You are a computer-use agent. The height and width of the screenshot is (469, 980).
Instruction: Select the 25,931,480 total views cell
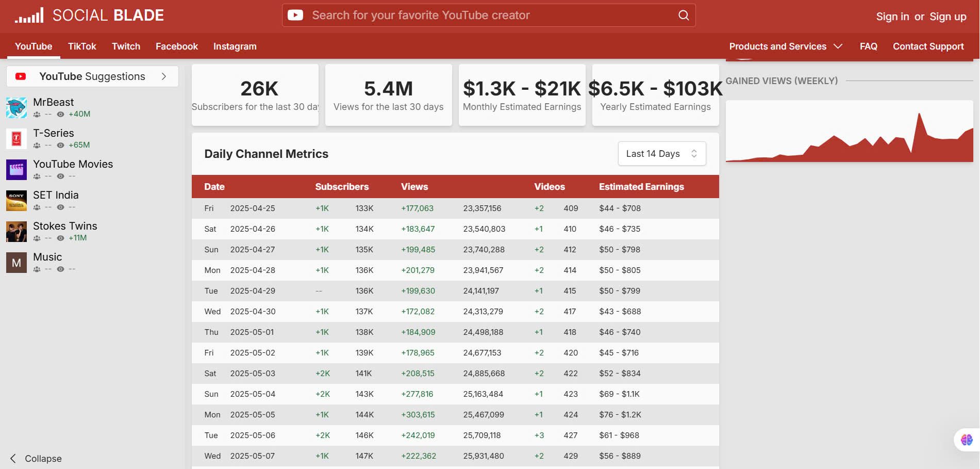(484, 456)
